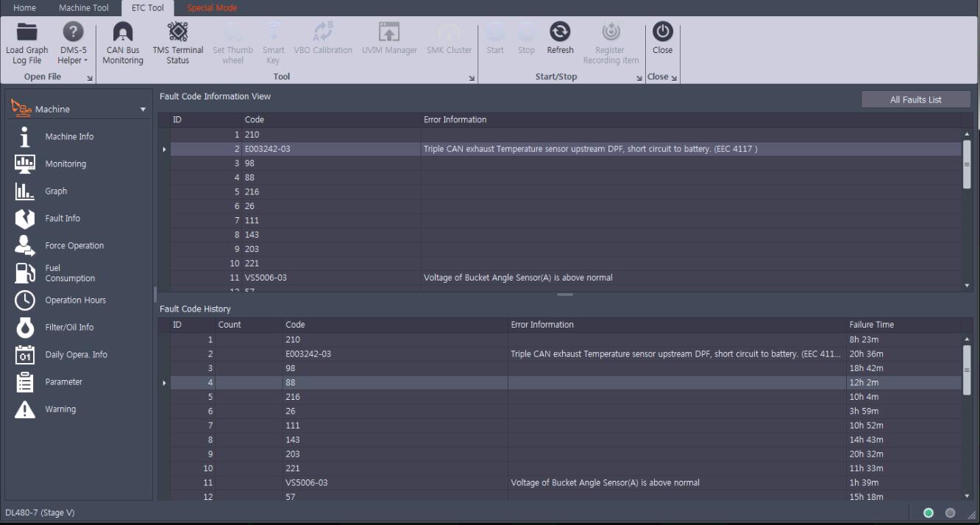Sort Fault Code History by Count header
Screen dimensions: 980x525
pos(249,324)
